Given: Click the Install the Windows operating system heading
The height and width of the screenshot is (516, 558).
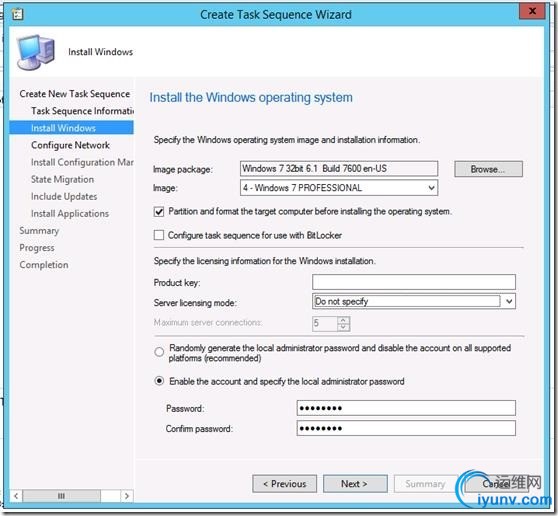Looking at the screenshot, I should point(251,98).
